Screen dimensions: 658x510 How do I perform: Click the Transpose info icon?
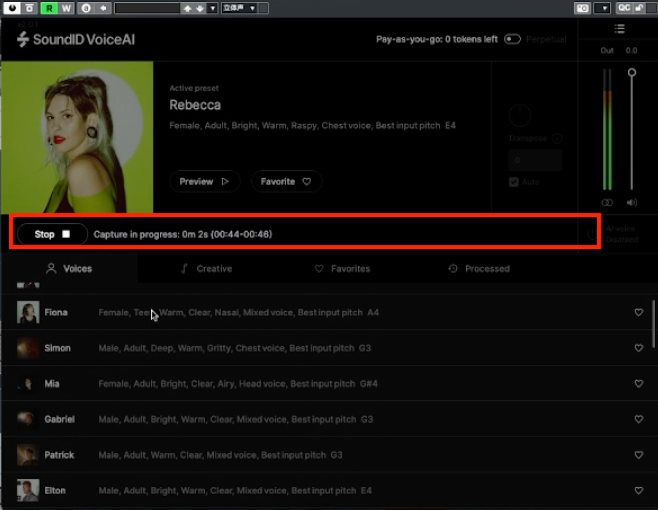point(557,139)
